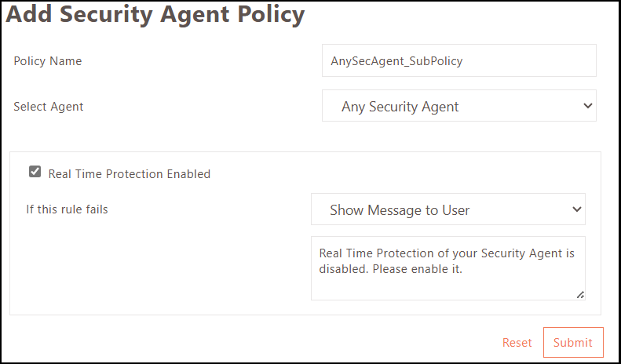Click the Reset link
This screenshot has width=621, height=364.
517,343
